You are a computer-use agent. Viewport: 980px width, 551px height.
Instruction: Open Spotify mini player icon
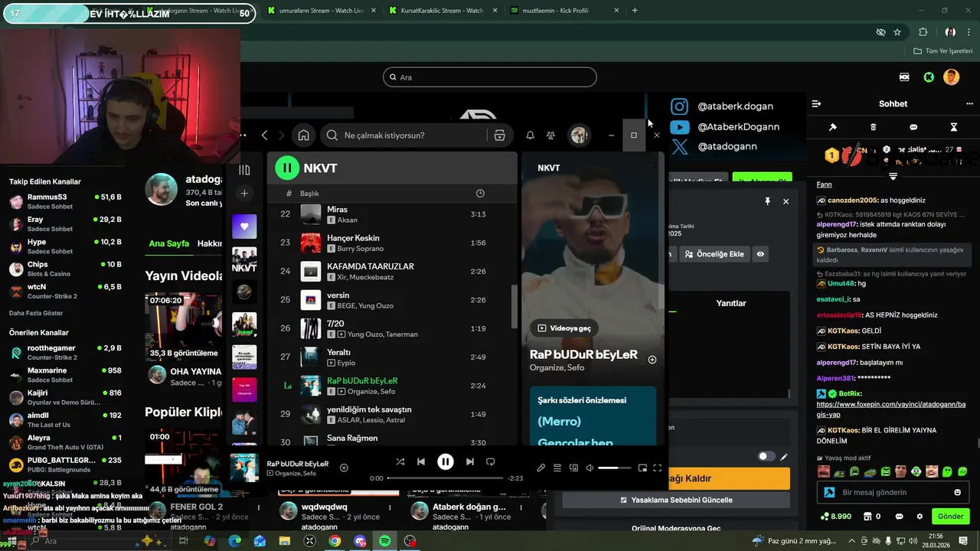642,468
